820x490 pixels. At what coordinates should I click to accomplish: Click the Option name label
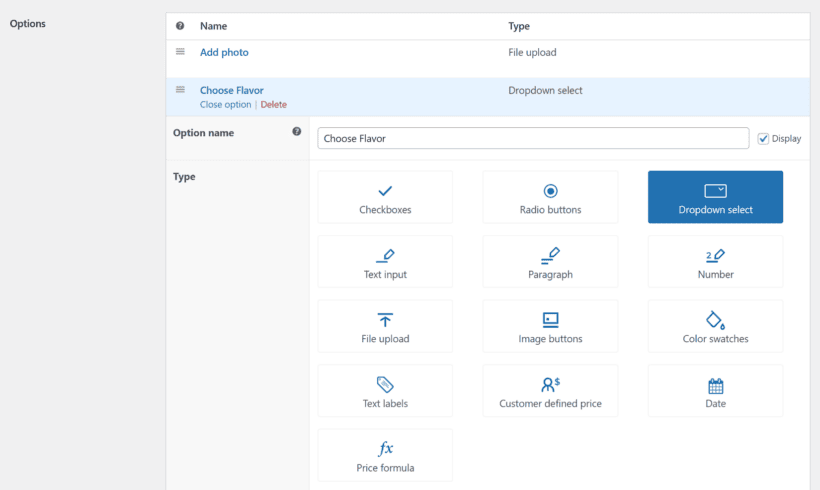pyautogui.click(x=203, y=133)
